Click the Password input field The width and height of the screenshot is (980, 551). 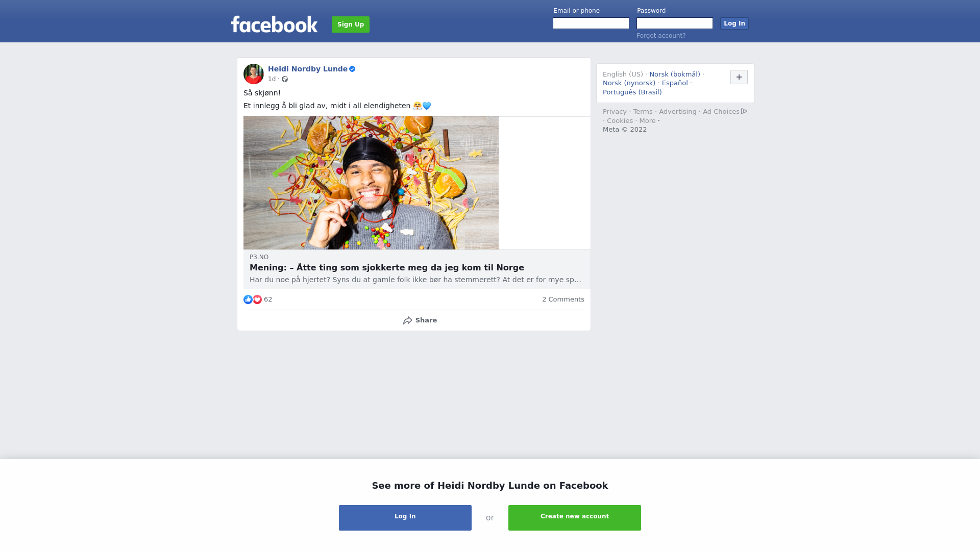pos(675,23)
